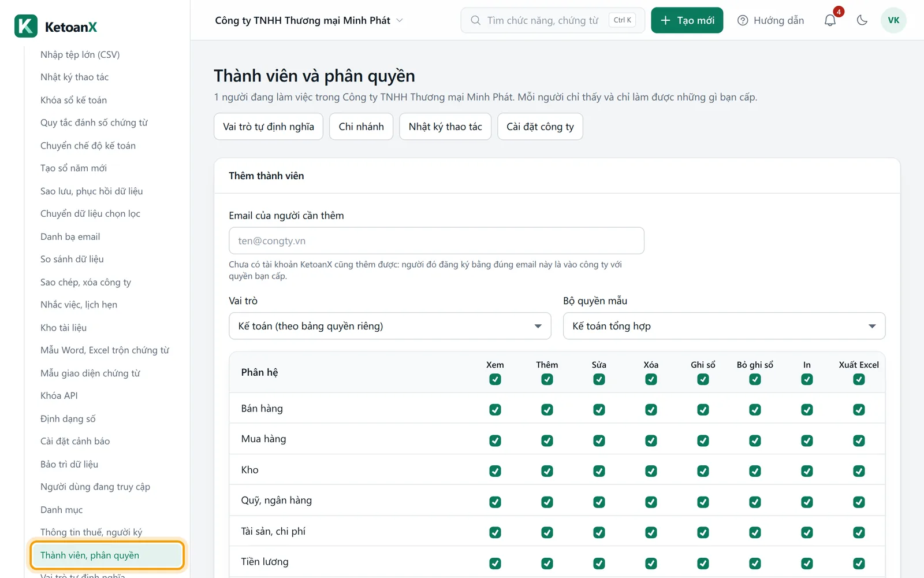Open the Hướng dẫn link
924x578 pixels.
point(770,20)
